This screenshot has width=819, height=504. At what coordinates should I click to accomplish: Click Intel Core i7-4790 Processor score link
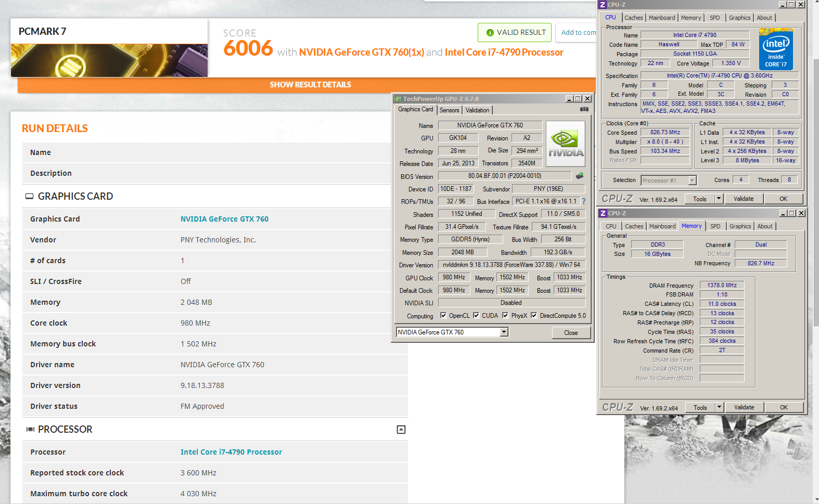[x=504, y=53]
